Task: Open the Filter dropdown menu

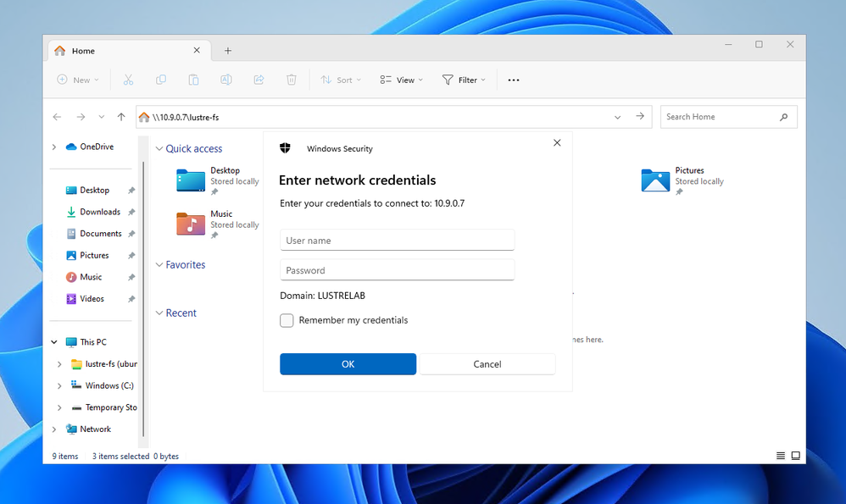Action: click(x=464, y=80)
